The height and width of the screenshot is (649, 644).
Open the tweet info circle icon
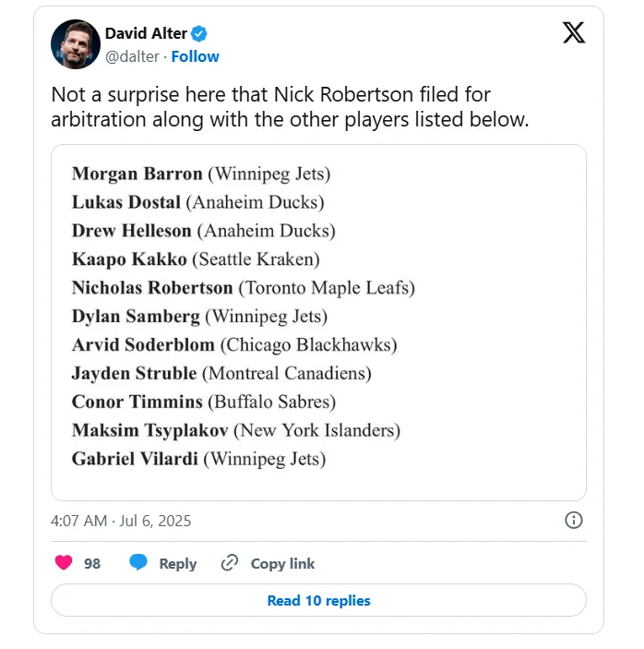[574, 521]
